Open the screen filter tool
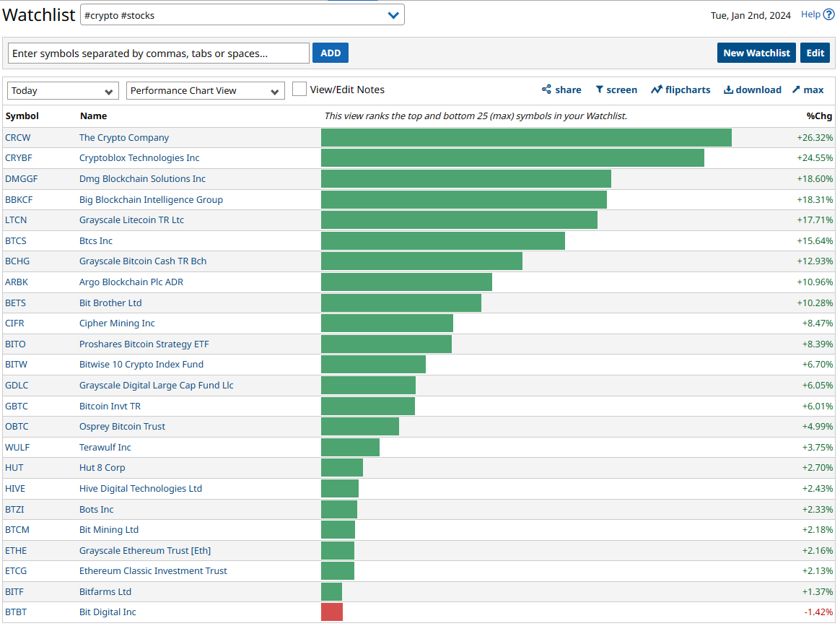The height and width of the screenshot is (626, 840). [616, 90]
